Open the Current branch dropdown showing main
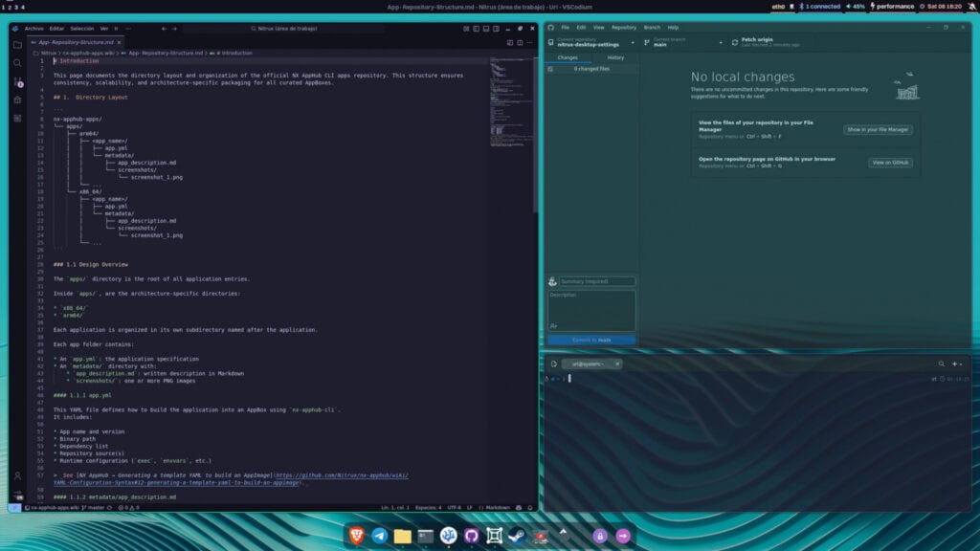 point(681,43)
